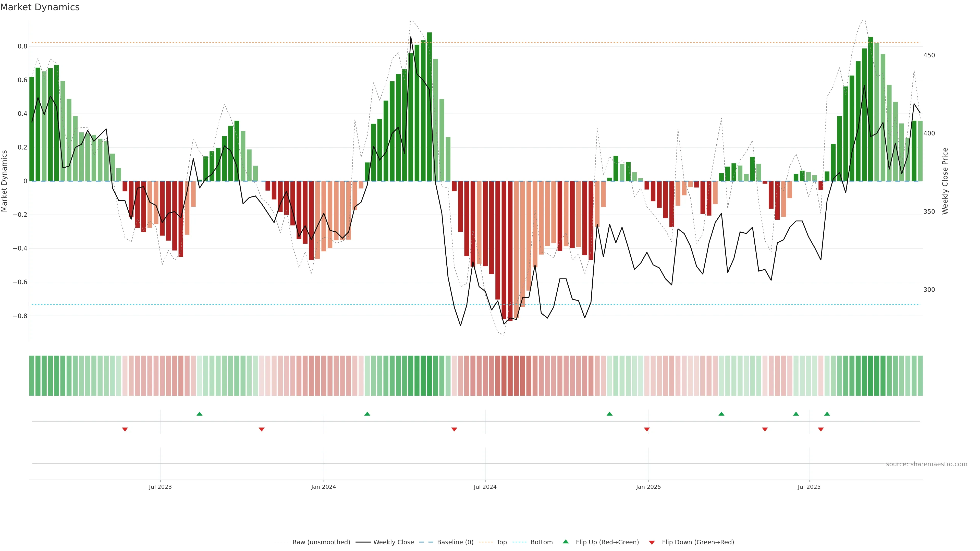Click the rightmost red flip-down triangle marker
This screenshot has height=551, width=980.
(x=820, y=429)
